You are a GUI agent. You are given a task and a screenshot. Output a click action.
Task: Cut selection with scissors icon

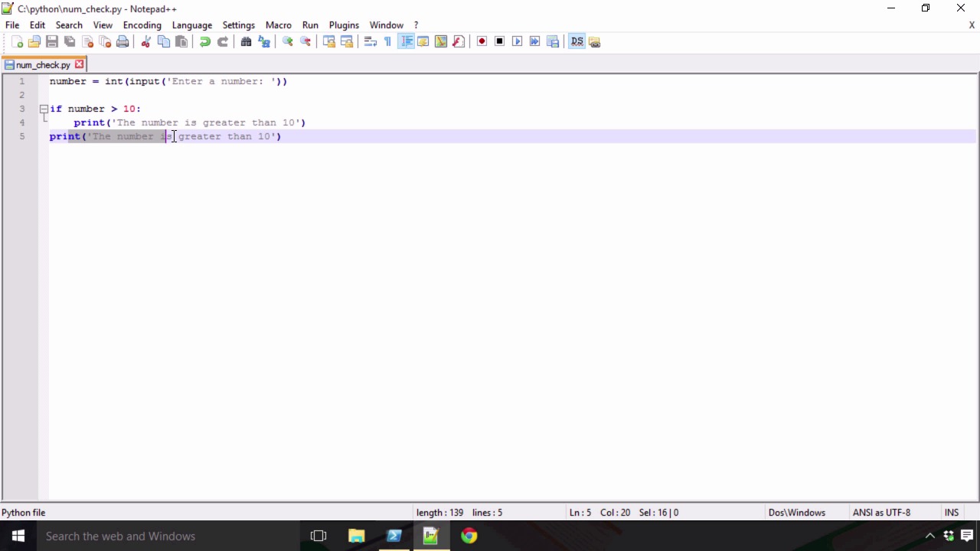(145, 41)
